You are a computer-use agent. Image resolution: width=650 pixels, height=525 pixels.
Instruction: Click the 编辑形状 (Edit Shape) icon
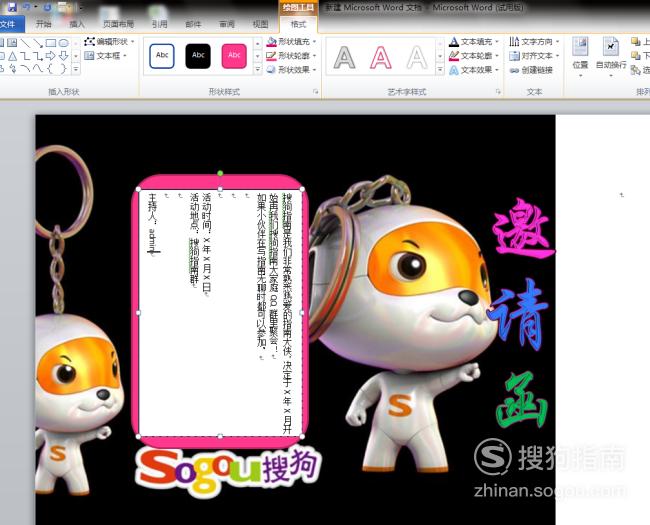(x=89, y=41)
